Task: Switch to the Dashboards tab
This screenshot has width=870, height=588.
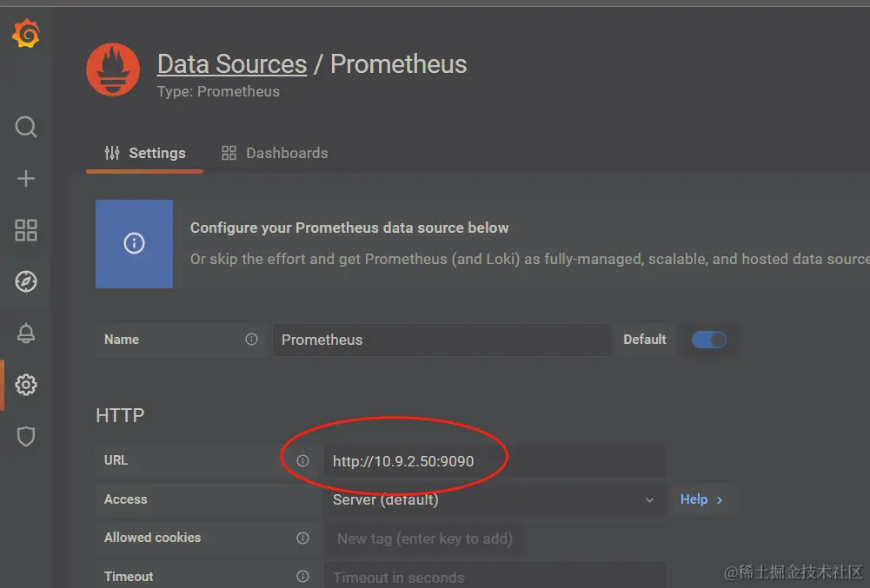Action: coord(275,153)
